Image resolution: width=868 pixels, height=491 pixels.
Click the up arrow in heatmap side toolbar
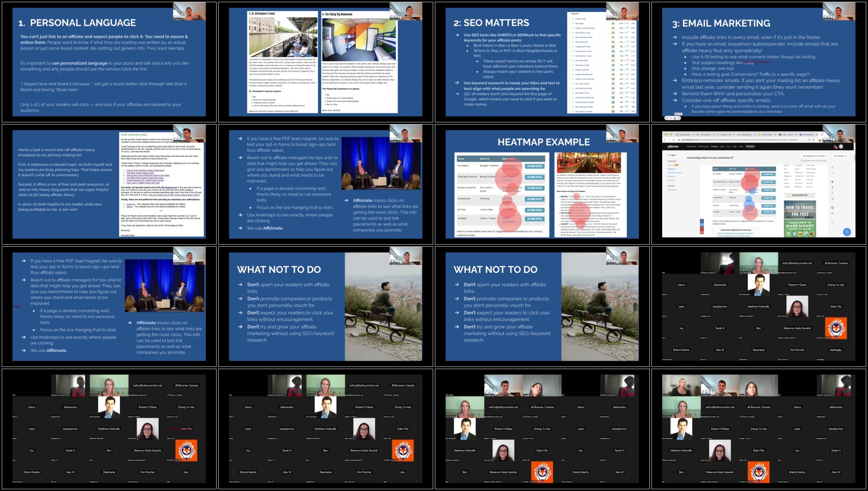832,167
